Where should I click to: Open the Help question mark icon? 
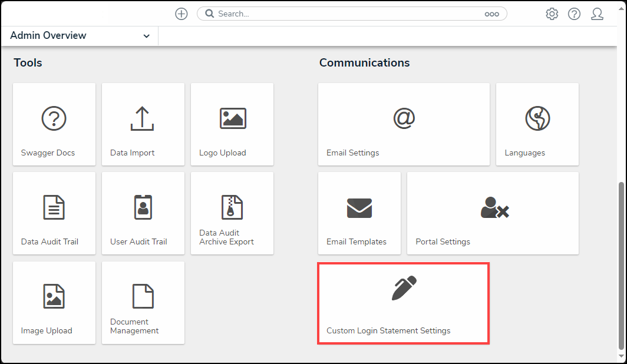574,14
